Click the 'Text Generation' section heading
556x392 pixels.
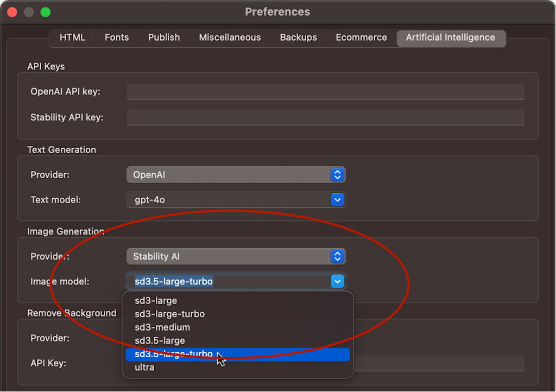tap(62, 150)
